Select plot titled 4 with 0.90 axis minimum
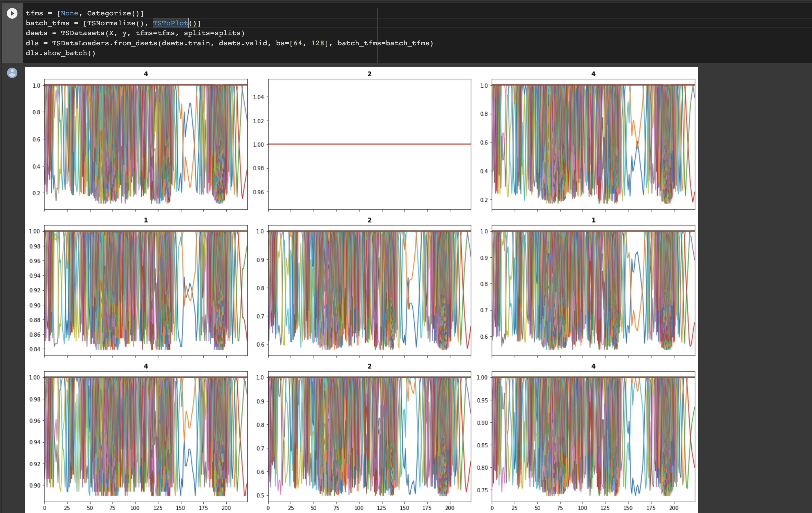The width and height of the screenshot is (812, 513). [146, 436]
